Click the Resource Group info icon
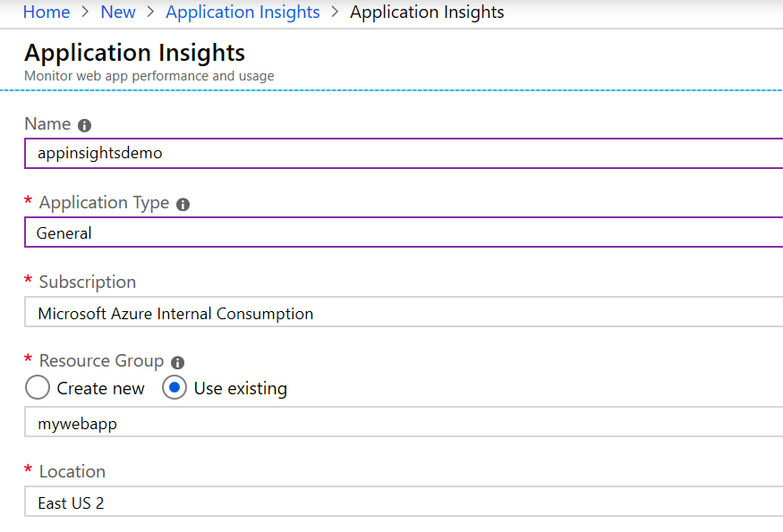 click(177, 362)
